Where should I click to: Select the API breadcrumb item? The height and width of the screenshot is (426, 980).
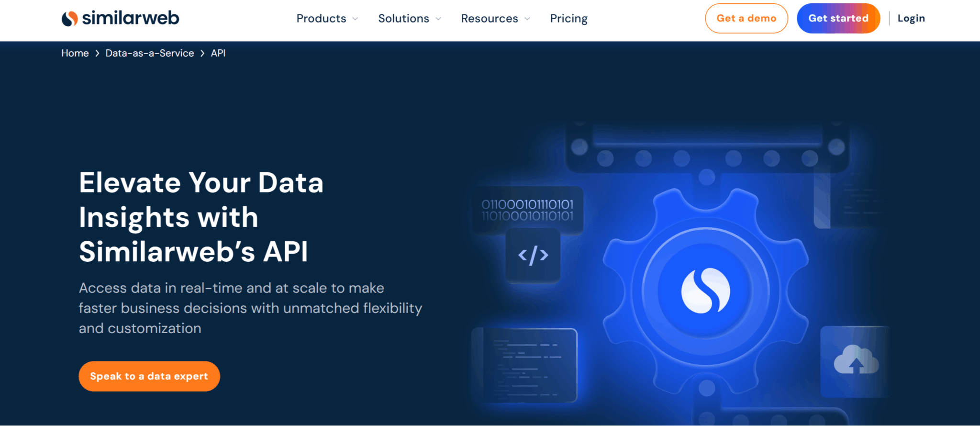(218, 53)
